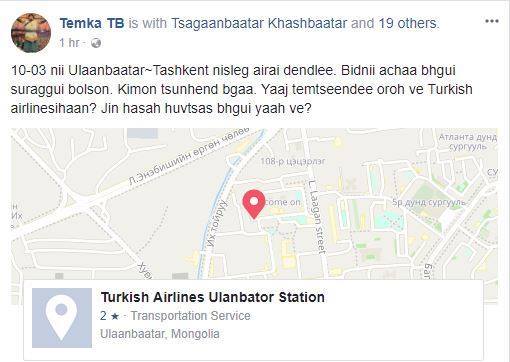Open Temka TB's profile name link
Screen dimensions: 510x362
92,23
